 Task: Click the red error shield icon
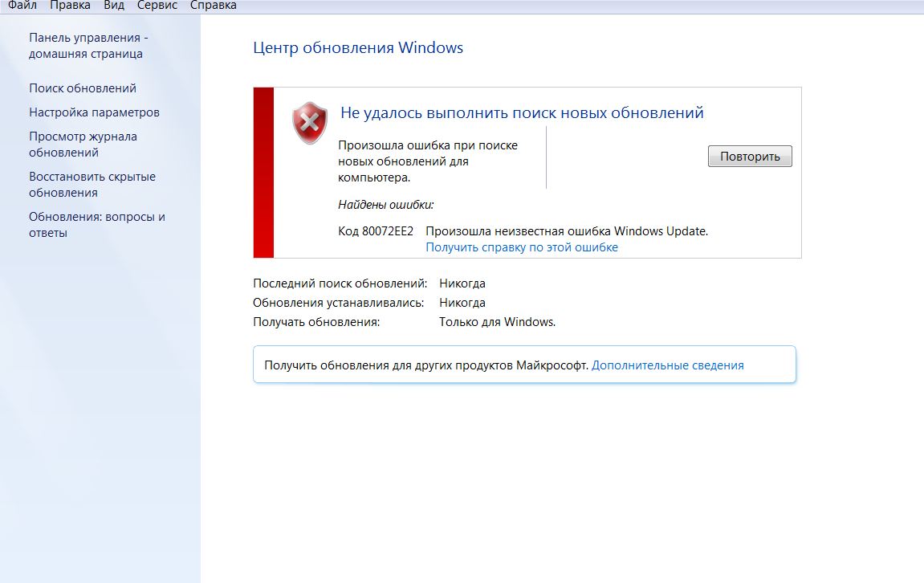(x=310, y=123)
